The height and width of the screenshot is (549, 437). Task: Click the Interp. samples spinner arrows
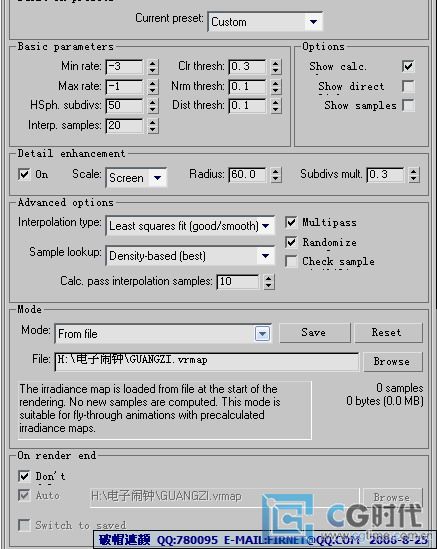152,126
